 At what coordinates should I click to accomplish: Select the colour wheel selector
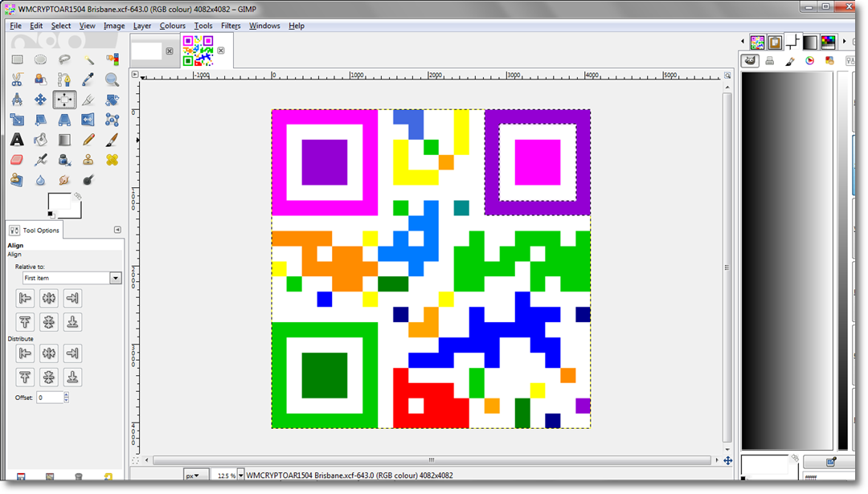click(x=810, y=61)
